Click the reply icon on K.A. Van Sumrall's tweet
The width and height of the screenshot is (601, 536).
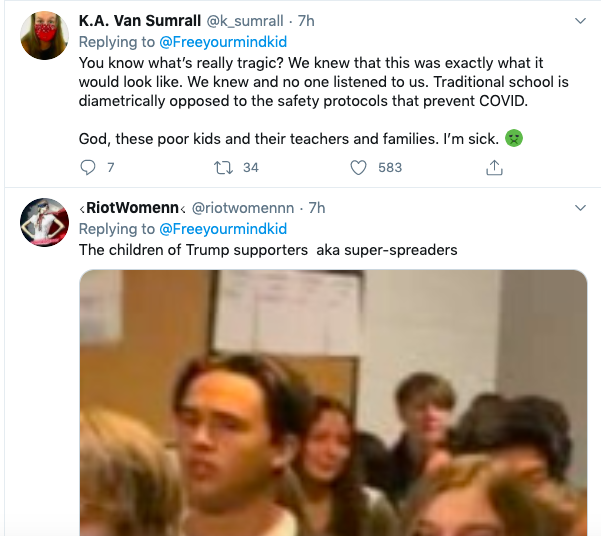pos(88,168)
